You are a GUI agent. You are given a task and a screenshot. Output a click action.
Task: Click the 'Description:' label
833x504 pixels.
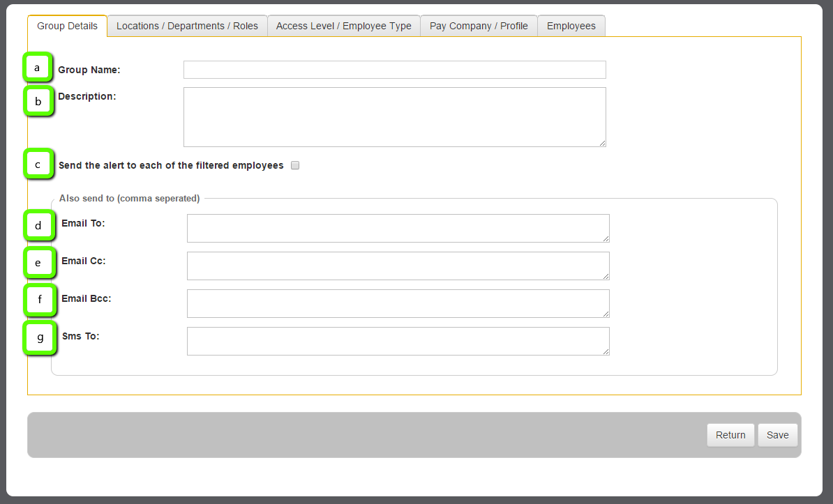[87, 97]
